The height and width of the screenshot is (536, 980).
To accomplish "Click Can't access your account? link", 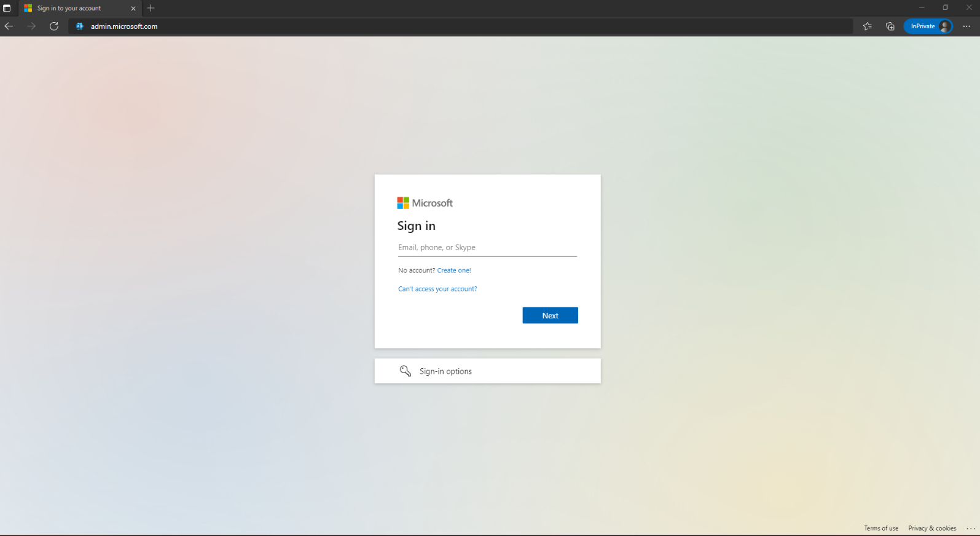I will pos(437,288).
